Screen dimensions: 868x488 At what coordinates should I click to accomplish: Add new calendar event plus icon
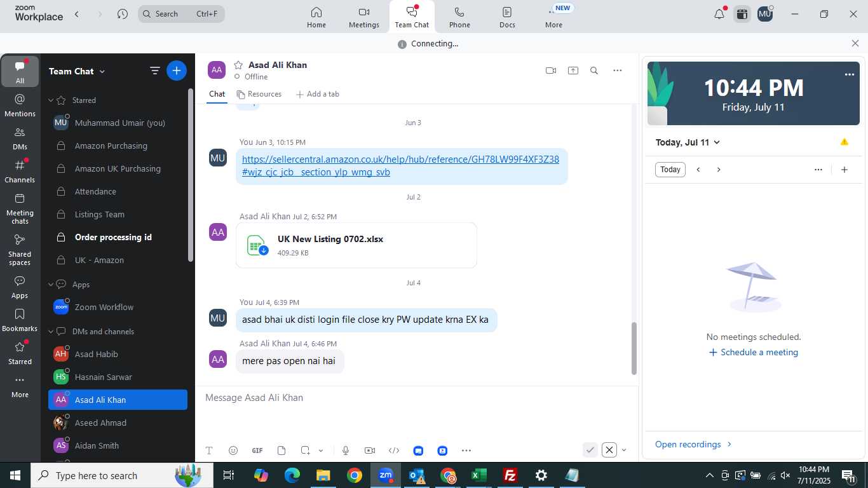point(844,170)
